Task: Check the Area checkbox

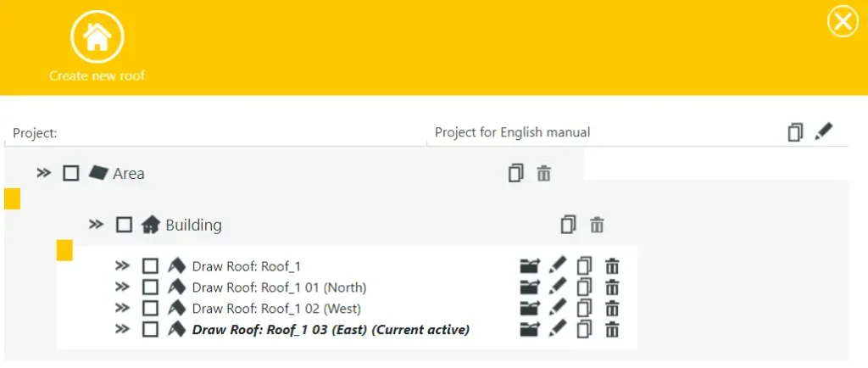Action: point(71,173)
